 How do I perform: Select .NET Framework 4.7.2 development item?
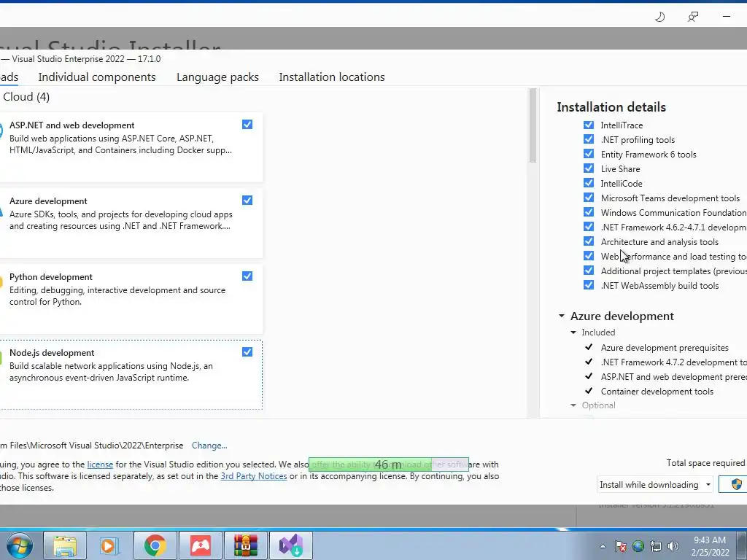(673, 362)
